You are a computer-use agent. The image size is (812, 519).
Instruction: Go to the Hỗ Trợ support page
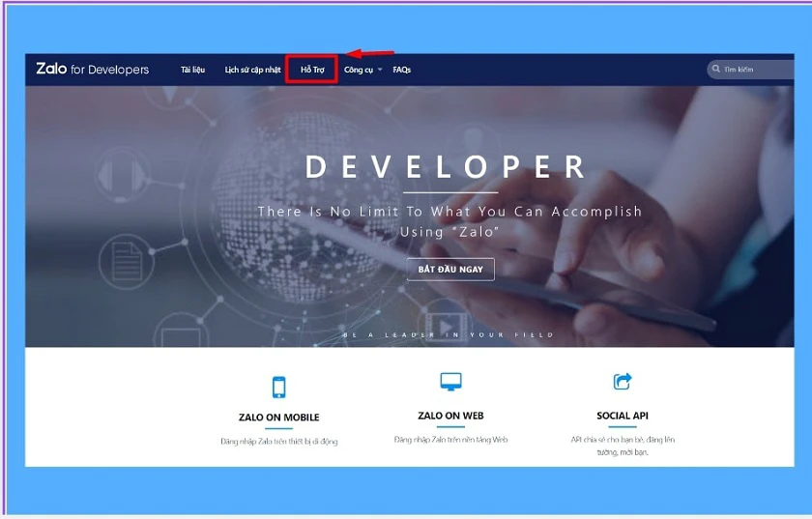[312, 70]
